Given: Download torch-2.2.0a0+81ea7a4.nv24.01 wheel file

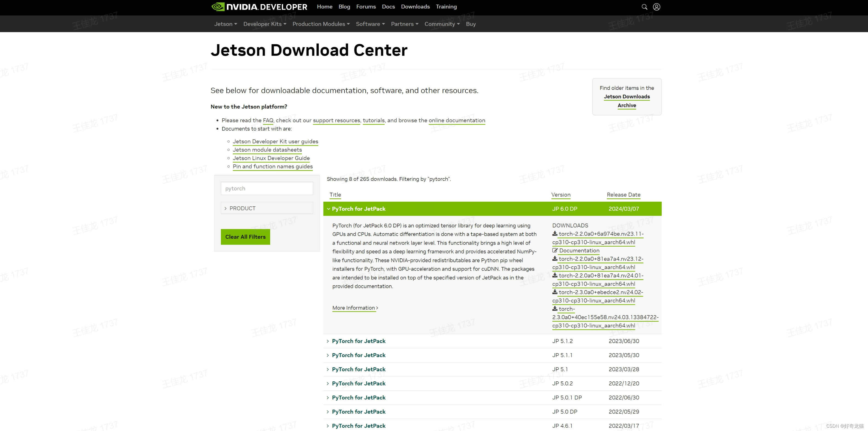Looking at the screenshot, I should pyautogui.click(x=598, y=279).
